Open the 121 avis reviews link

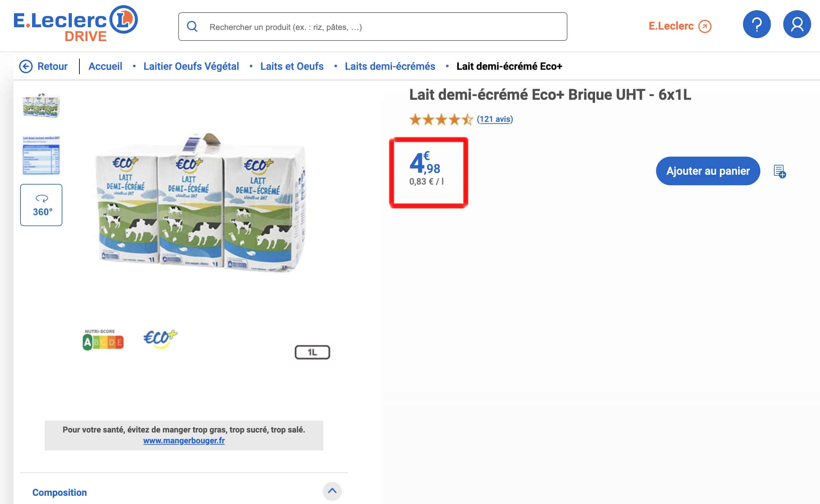pyautogui.click(x=495, y=119)
